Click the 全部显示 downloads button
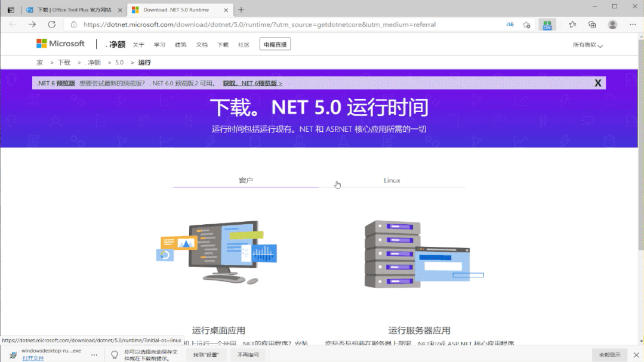The height and width of the screenshot is (362, 644). tap(609, 355)
